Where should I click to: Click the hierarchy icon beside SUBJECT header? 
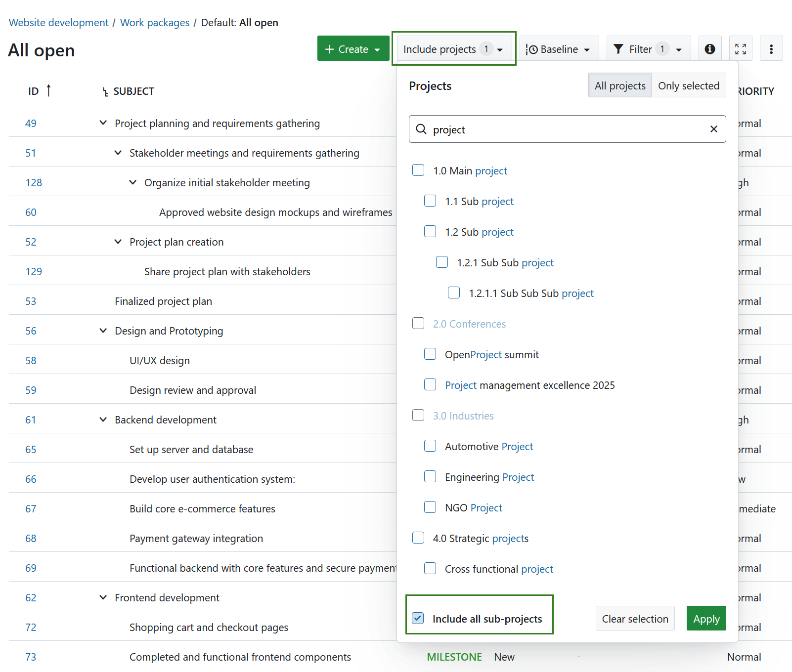click(x=104, y=91)
